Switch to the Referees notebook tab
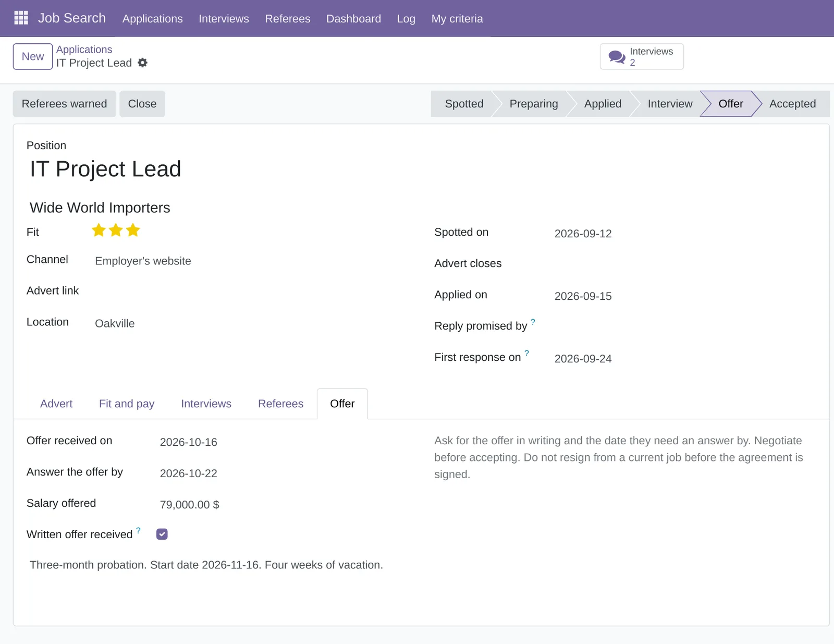This screenshot has width=834, height=644. click(x=280, y=404)
